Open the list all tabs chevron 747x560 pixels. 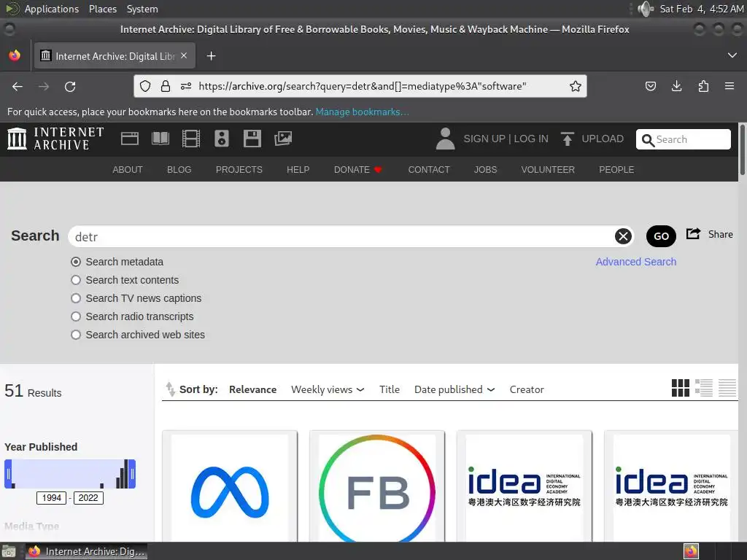[732, 55]
